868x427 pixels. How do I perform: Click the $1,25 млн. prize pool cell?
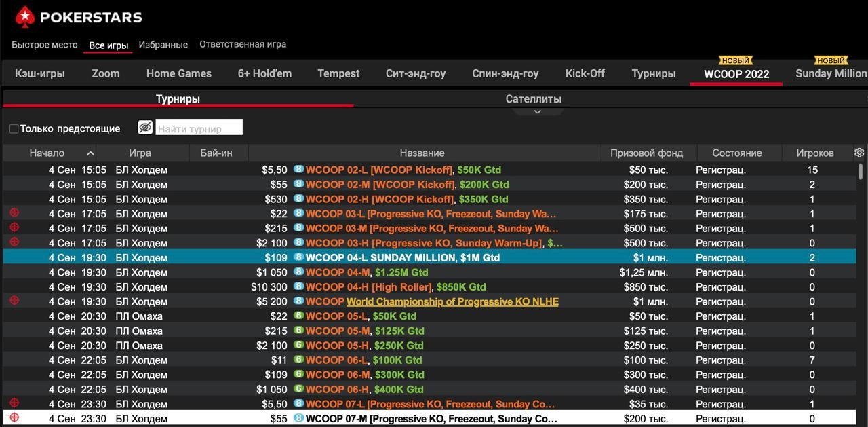tap(644, 272)
